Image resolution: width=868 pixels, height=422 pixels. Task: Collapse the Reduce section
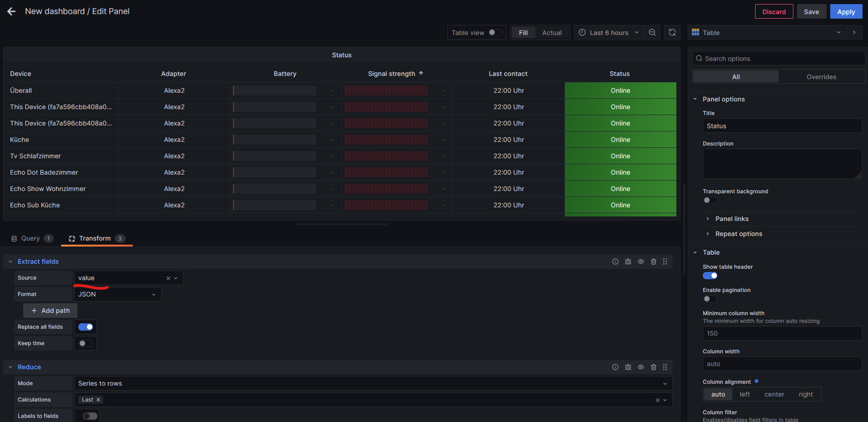tap(10, 367)
